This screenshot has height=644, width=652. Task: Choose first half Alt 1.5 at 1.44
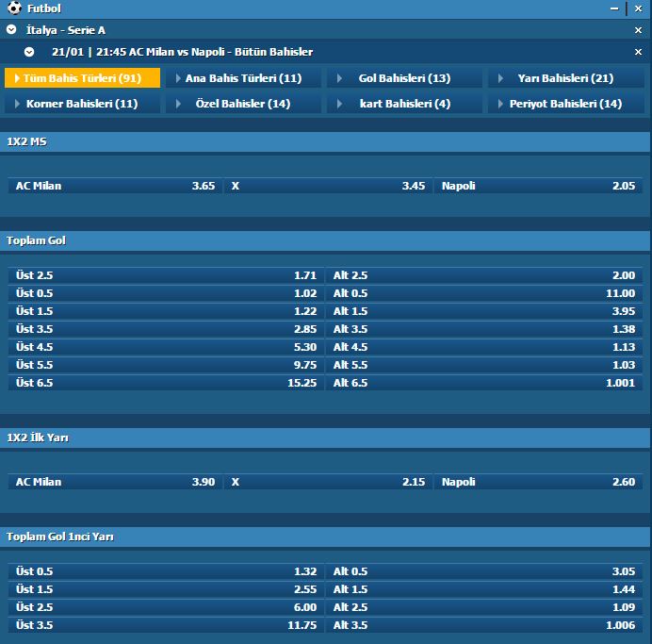pyautogui.click(x=484, y=589)
